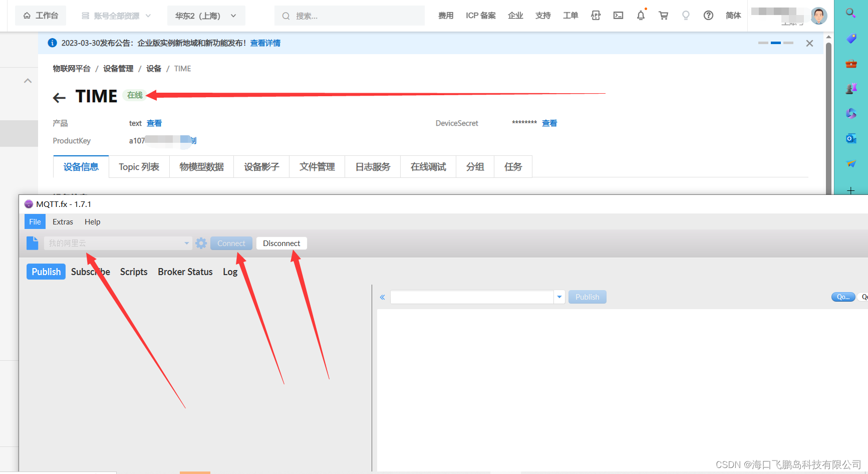
Task: Switch to the Topic 列表 tab
Action: coord(139,167)
